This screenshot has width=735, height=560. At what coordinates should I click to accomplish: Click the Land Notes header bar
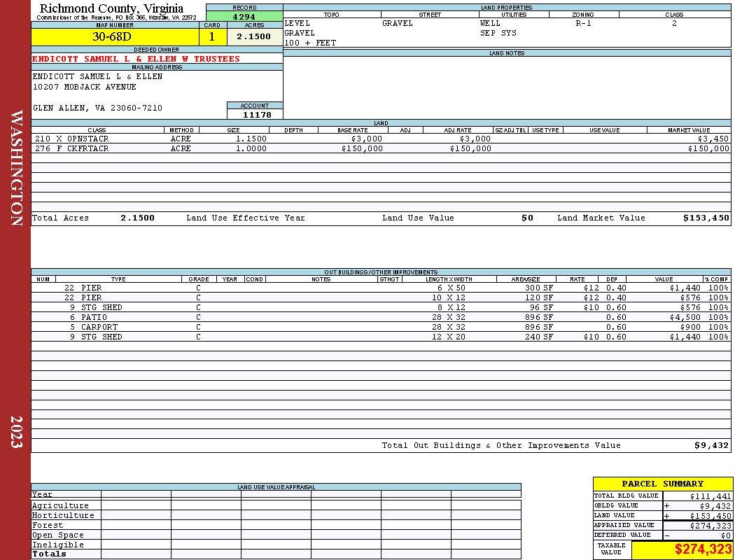507,53
